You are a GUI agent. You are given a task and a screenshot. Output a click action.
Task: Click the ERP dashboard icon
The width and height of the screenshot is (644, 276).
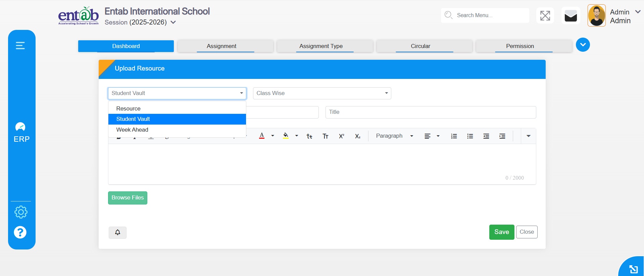pos(20,127)
